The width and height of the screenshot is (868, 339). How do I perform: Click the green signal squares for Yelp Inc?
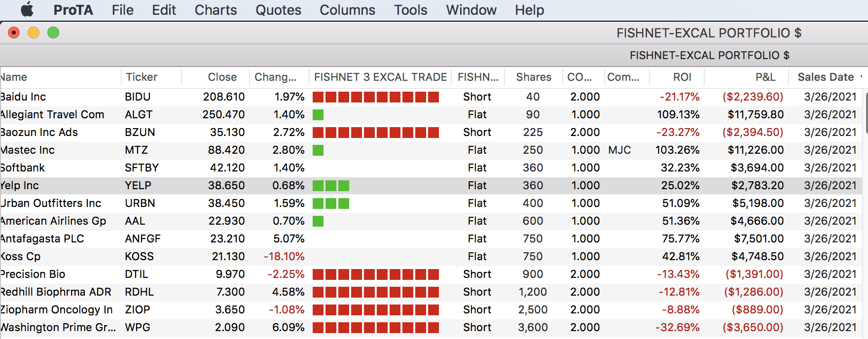pyautogui.click(x=331, y=186)
